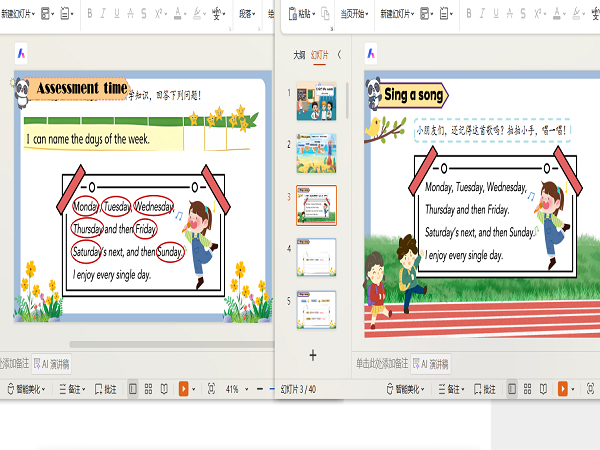This screenshot has height=450, width=600.
Task: Click the right window's reading view book icon
Action: [x=545, y=388]
